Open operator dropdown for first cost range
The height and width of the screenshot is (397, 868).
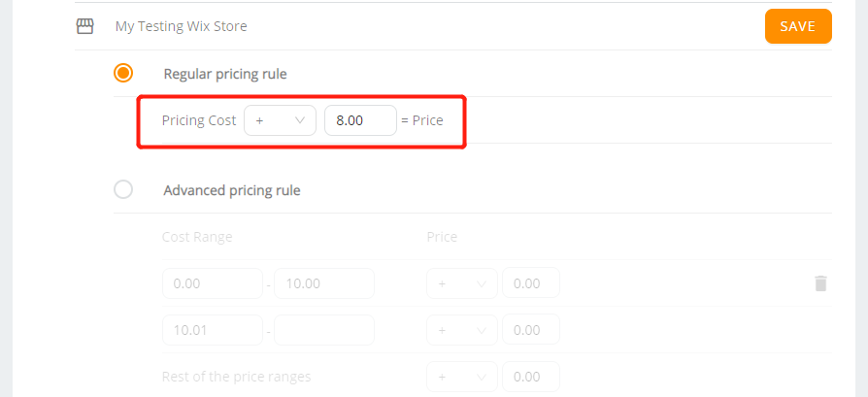(x=462, y=283)
